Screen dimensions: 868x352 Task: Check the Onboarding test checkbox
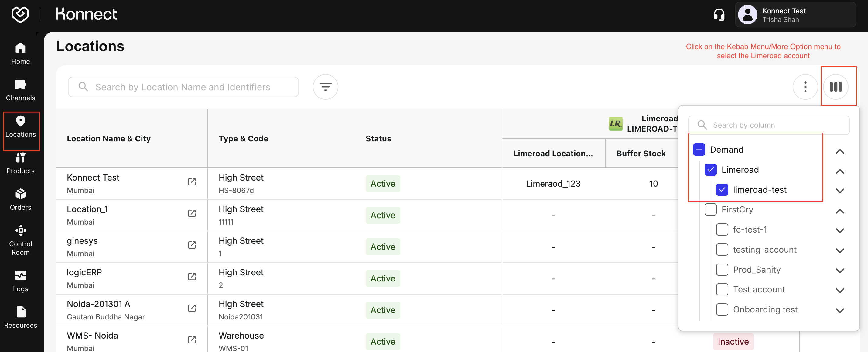722,309
